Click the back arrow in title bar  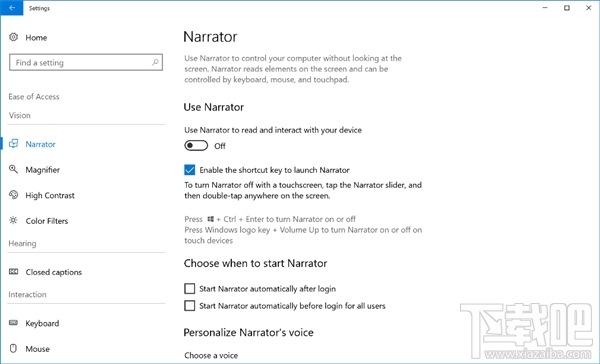[12, 8]
